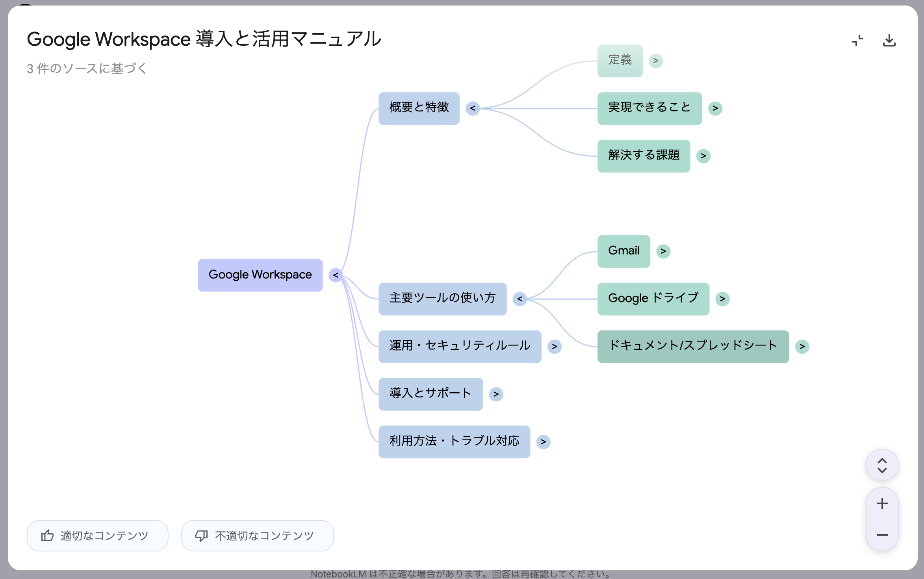Select the Google ドライブ node
Image resolution: width=924 pixels, height=579 pixels.
(653, 299)
